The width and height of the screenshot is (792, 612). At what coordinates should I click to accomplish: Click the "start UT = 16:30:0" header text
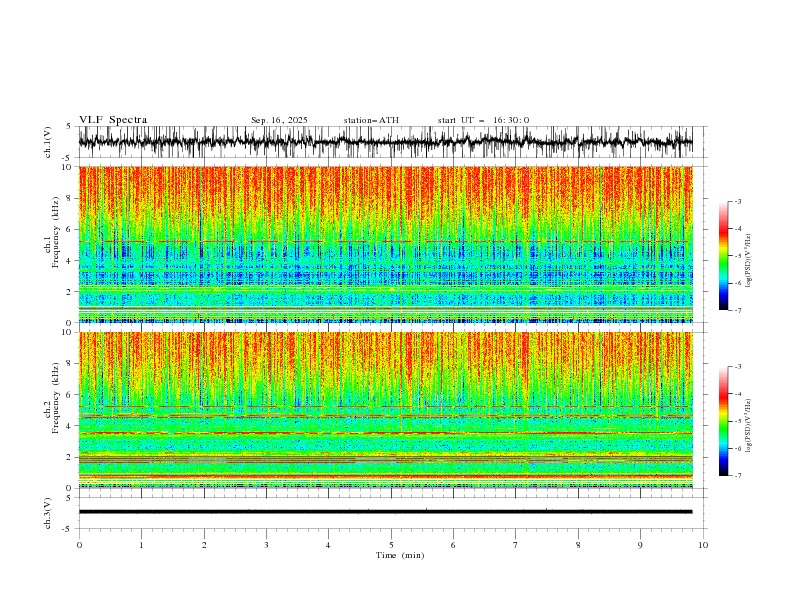pyautogui.click(x=483, y=120)
